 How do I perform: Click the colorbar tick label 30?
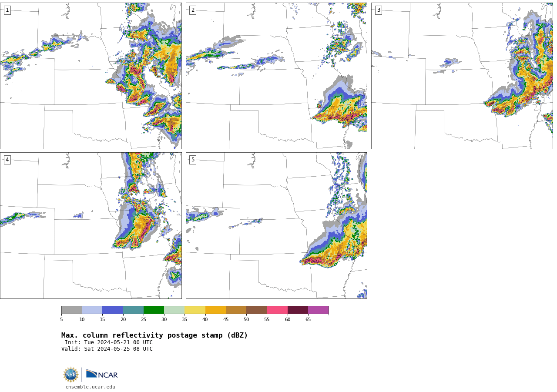pos(164,320)
